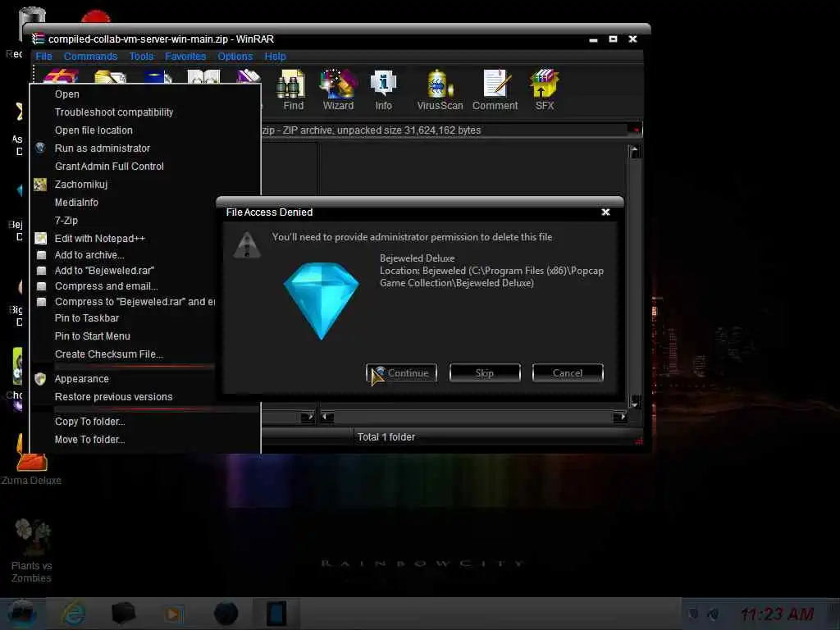Run VirusScan from the WinRAR toolbar

click(440, 90)
